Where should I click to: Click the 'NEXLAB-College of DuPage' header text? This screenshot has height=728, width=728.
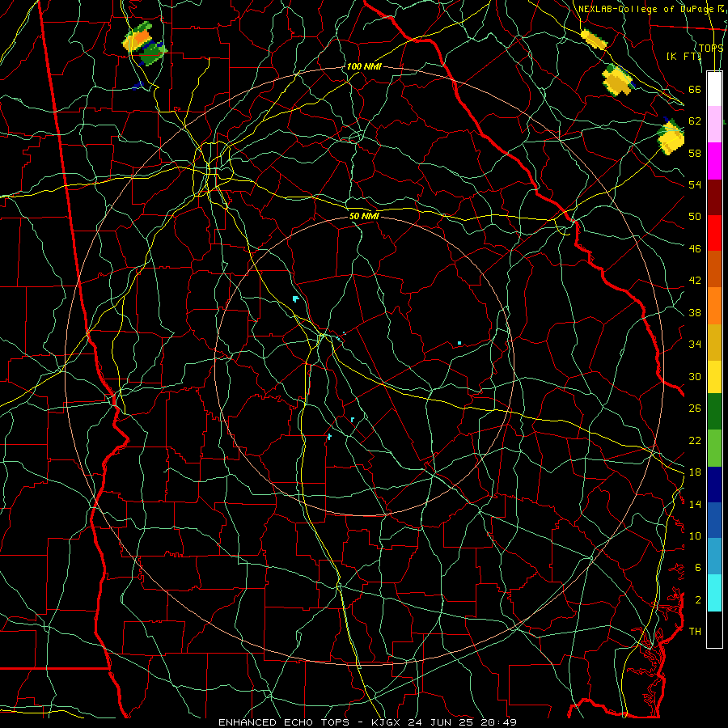[x=645, y=9]
